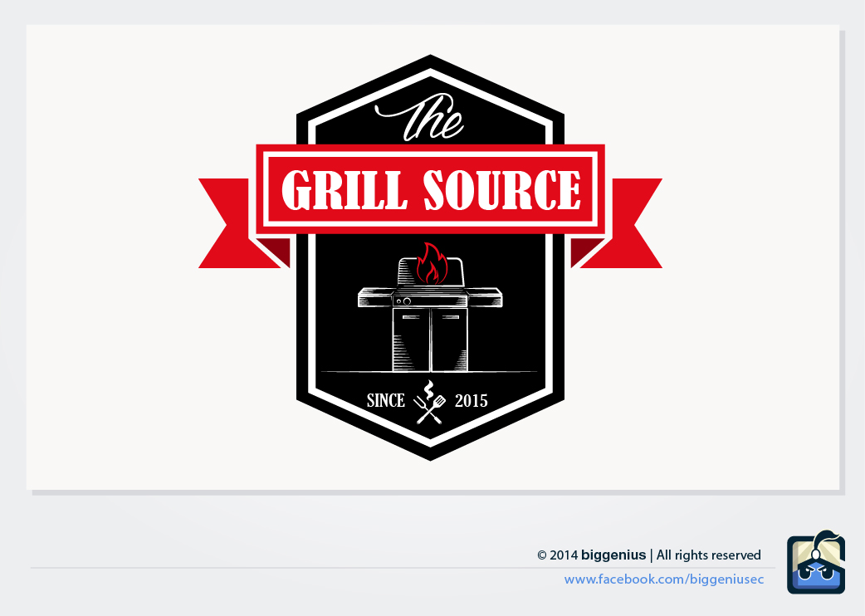
Task: Click the grill's control knob panel
Action: [x=430, y=301]
